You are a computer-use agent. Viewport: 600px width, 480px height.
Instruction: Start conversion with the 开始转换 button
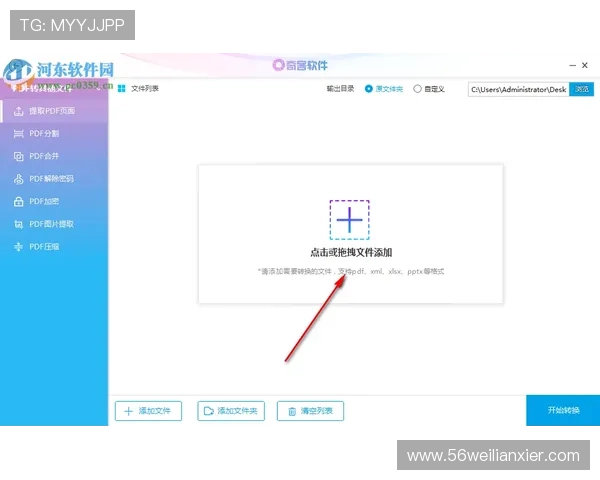(x=562, y=411)
